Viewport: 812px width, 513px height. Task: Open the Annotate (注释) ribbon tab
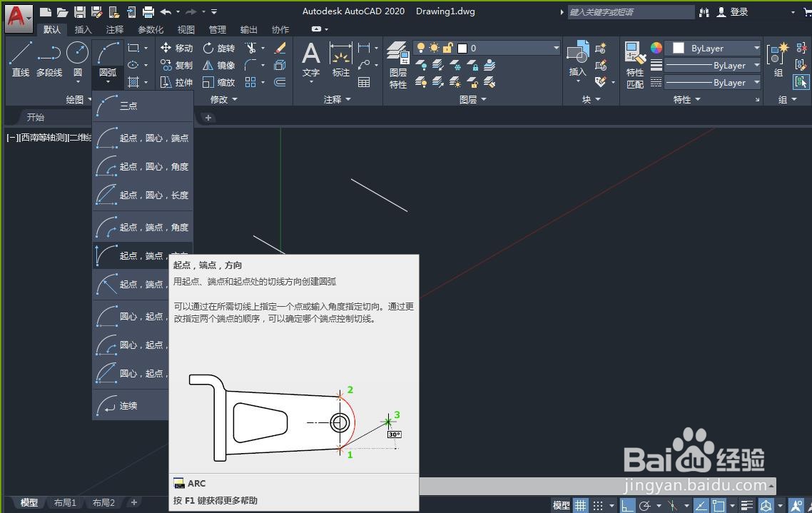pos(114,29)
